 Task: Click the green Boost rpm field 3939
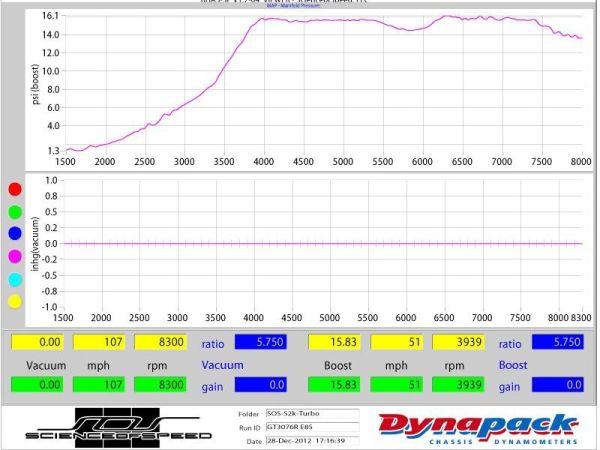point(458,384)
